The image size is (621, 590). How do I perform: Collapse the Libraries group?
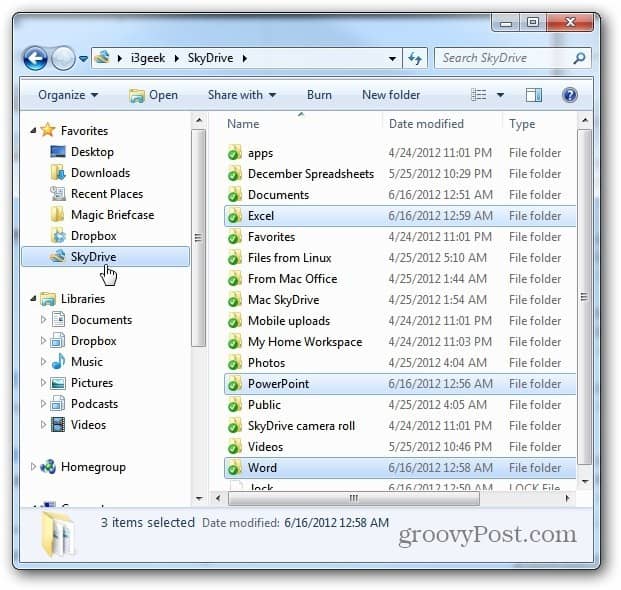click(x=33, y=299)
